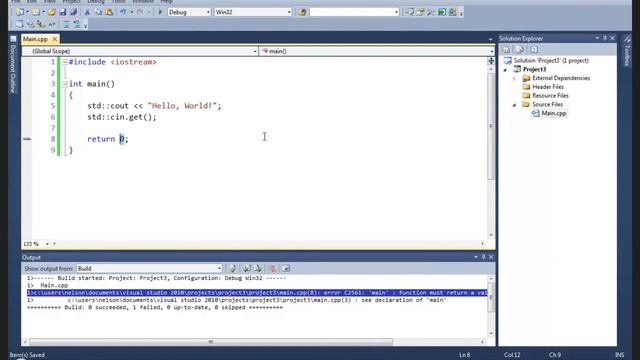Comment out selected lines icon
The width and height of the screenshot is (640, 360).
[x=66, y=24]
